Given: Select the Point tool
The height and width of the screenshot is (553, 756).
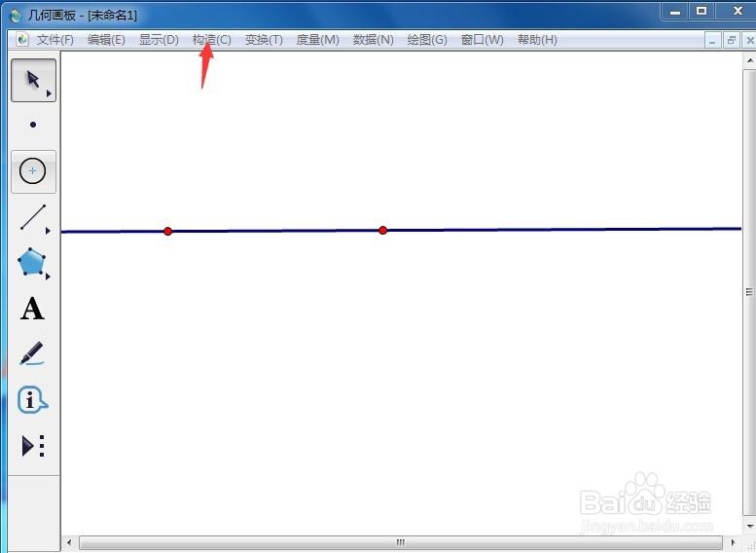Looking at the screenshot, I should click(33, 125).
